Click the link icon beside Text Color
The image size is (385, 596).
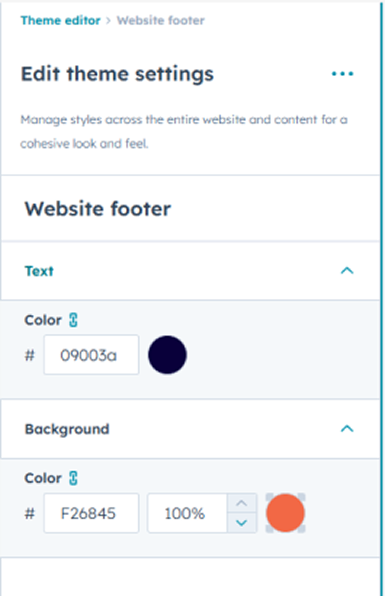[x=73, y=320]
